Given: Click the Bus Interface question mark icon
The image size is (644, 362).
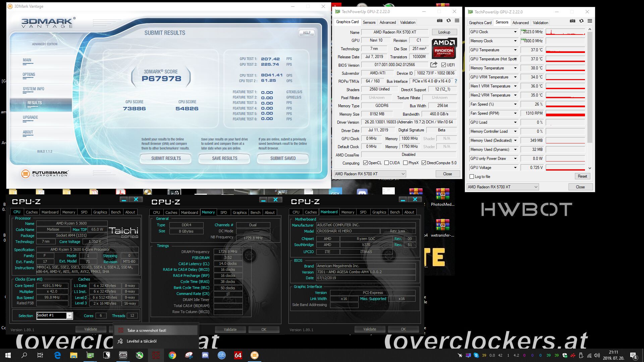Looking at the screenshot, I should pyautogui.click(x=456, y=81).
